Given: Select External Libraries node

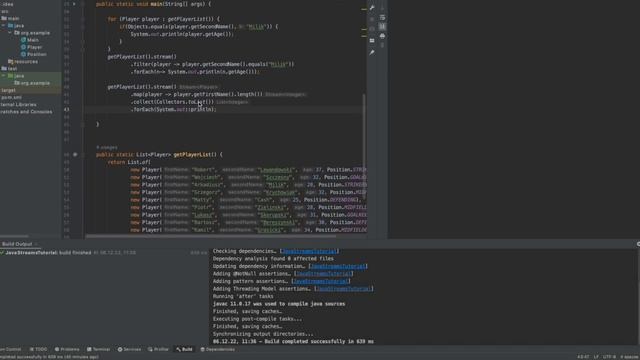Looking at the screenshot, I should [x=18, y=104].
